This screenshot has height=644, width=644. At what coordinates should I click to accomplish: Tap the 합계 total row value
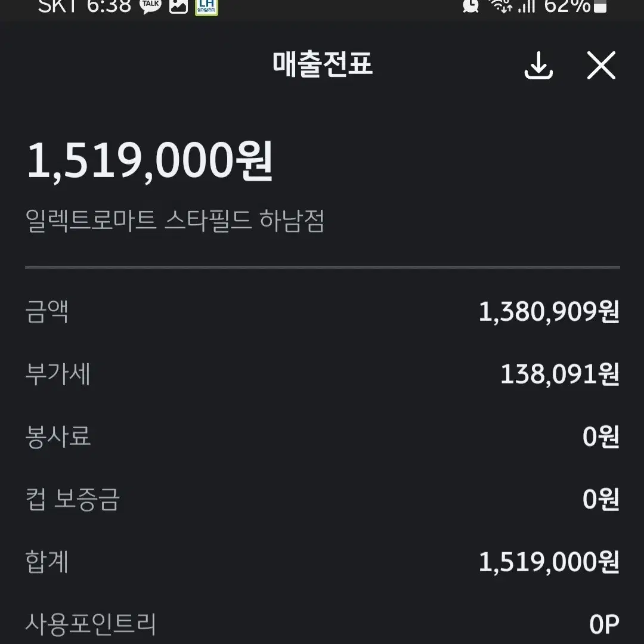click(549, 562)
